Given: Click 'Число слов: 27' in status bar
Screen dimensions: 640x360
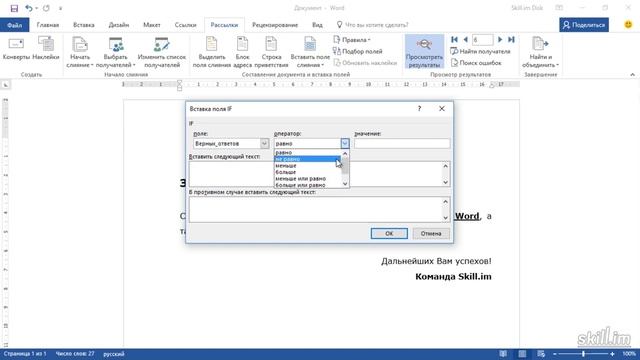Looking at the screenshot, I should coord(75,354).
